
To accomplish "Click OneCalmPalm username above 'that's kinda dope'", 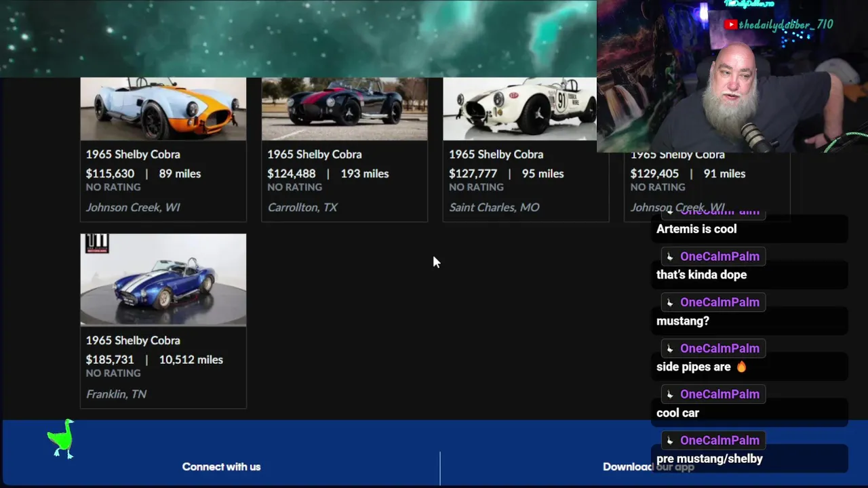I will point(719,256).
